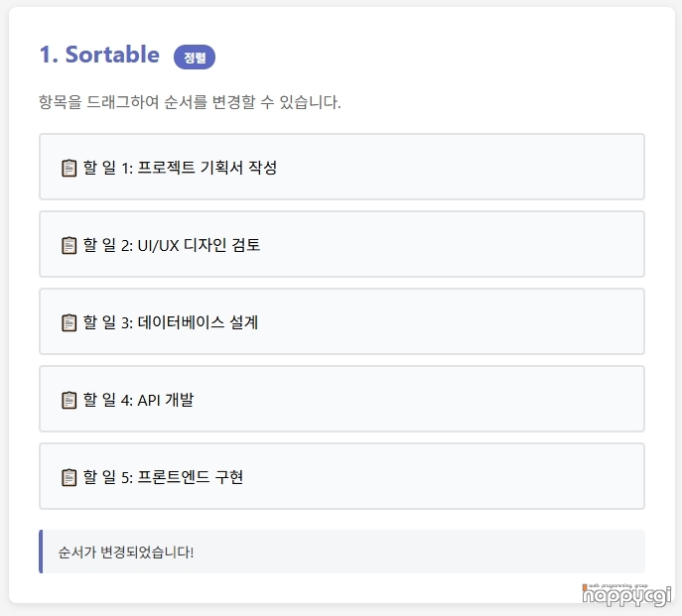Click the clipboard icon beside 할 일 2

point(68,245)
